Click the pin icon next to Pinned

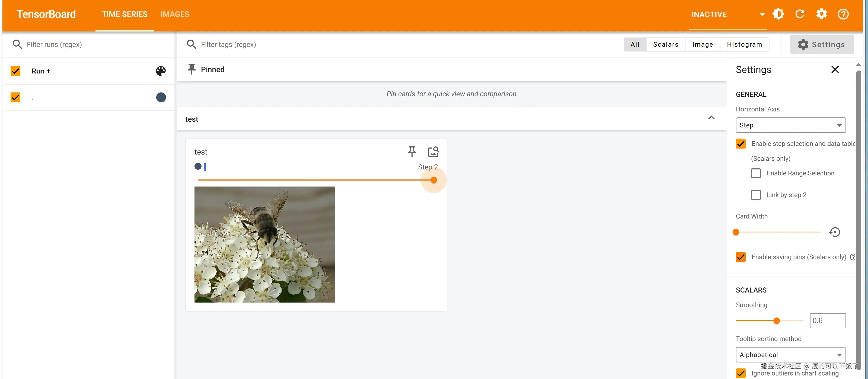tap(192, 69)
